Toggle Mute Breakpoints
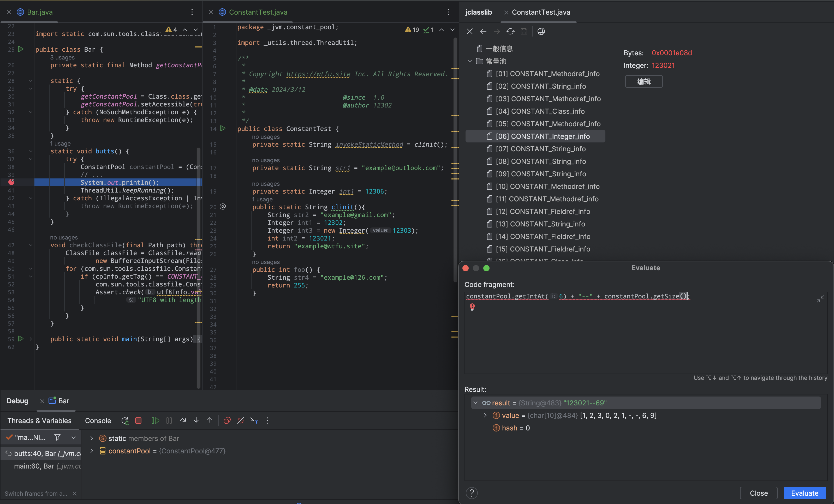 240,421
